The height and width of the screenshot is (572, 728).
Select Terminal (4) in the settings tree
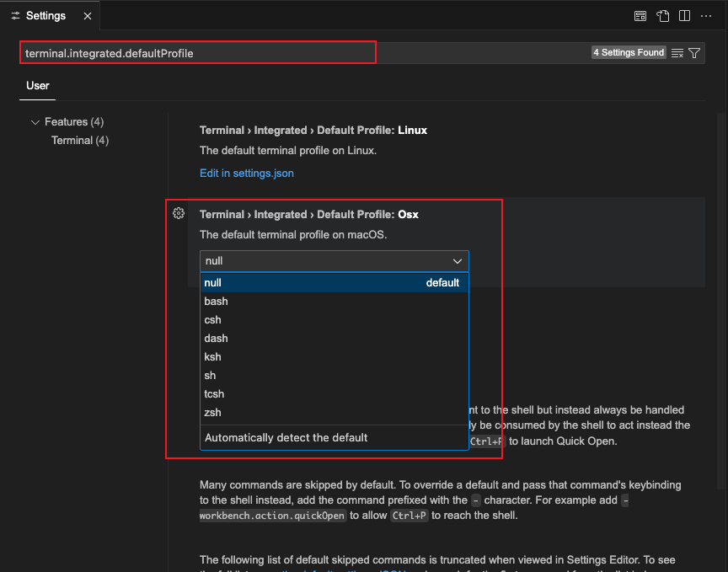80,141
